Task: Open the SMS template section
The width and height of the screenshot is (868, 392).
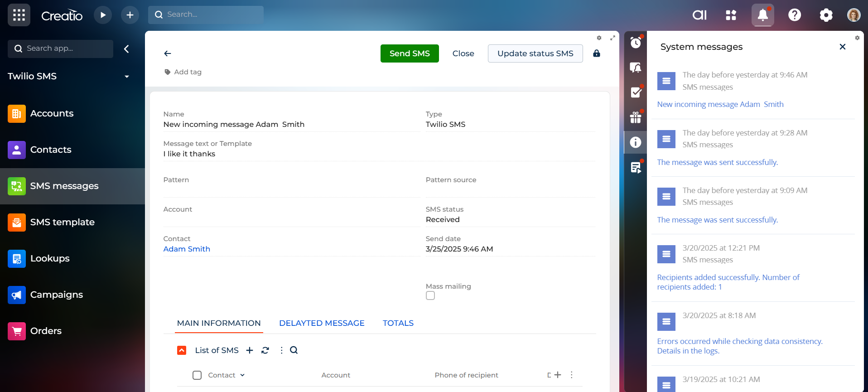Action: click(x=72, y=222)
